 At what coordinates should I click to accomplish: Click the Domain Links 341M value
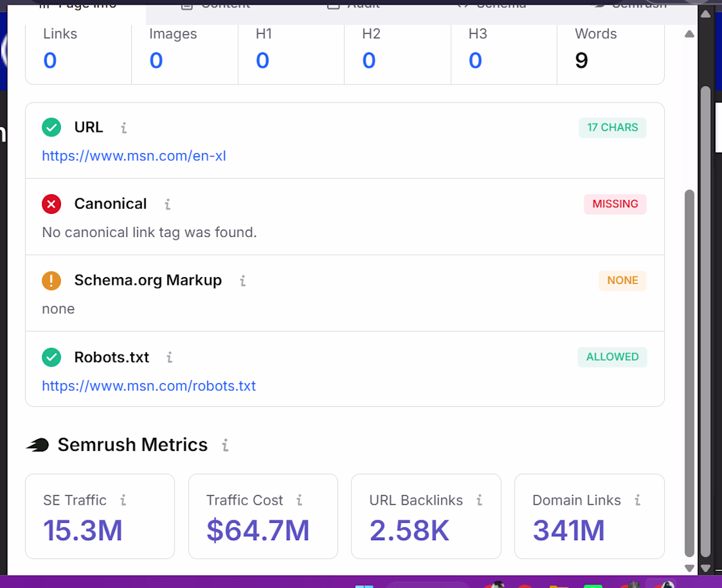point(568,530)
